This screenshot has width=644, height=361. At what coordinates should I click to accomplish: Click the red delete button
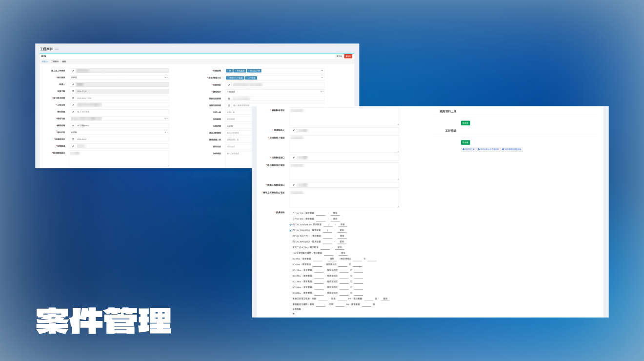click(x=348, y=56)
